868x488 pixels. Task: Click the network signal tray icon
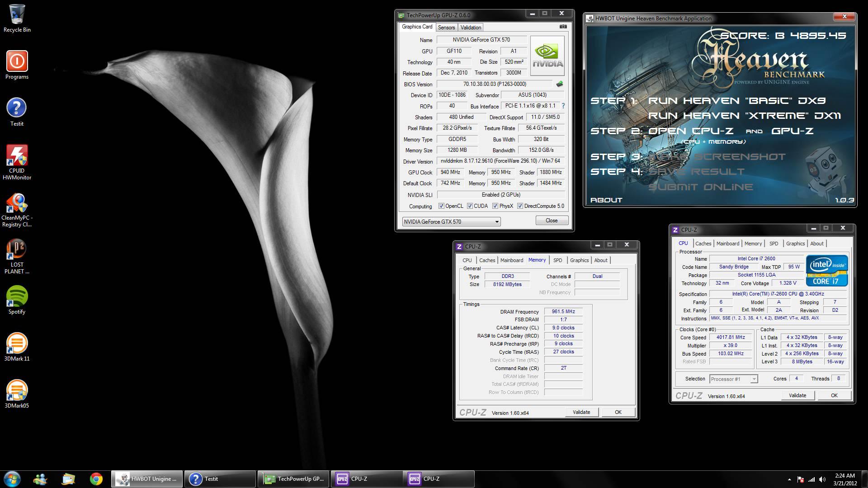pos(811,479)
